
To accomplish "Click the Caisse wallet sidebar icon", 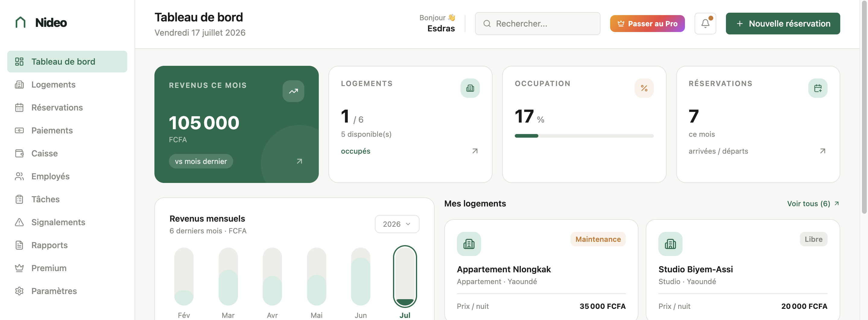I will click(19, 153).
